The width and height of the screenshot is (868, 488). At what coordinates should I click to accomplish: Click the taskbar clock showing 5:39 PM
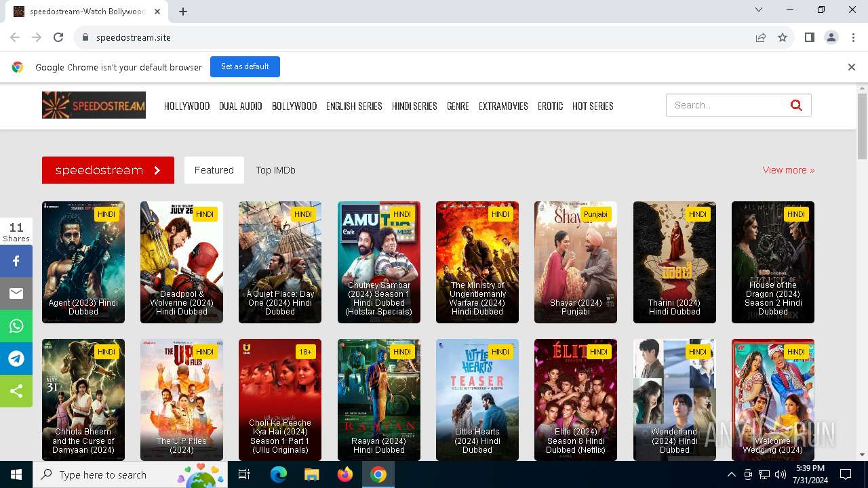(810, 474)
